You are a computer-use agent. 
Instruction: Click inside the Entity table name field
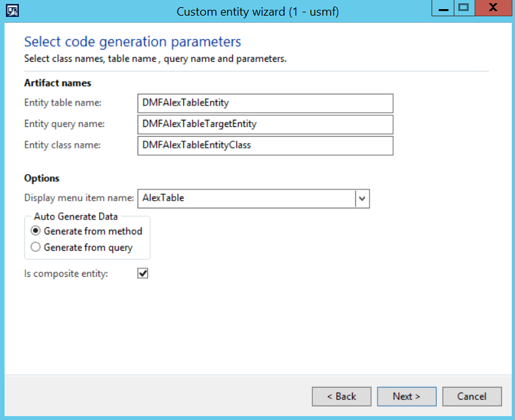(x=265, y=103)
